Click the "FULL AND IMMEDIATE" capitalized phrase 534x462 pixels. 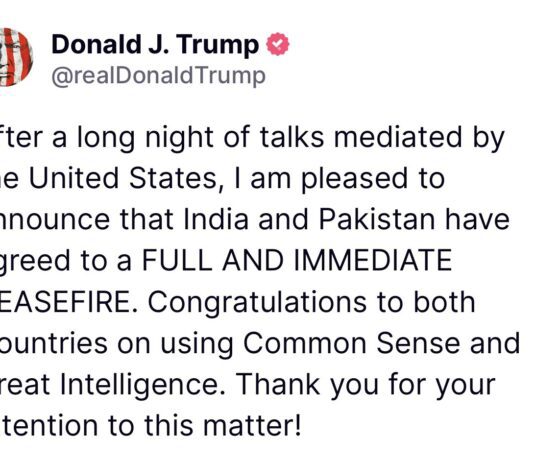pos(297,260)
